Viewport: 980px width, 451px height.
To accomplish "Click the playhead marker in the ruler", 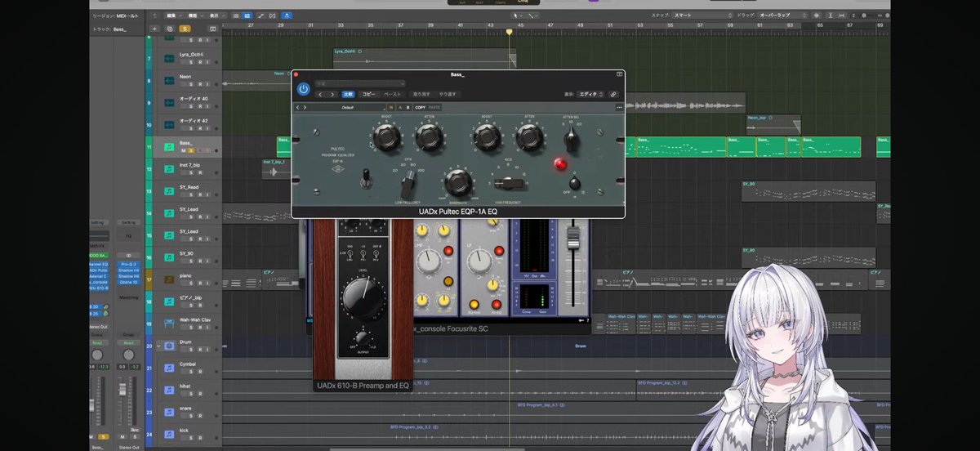I will 510,32.
